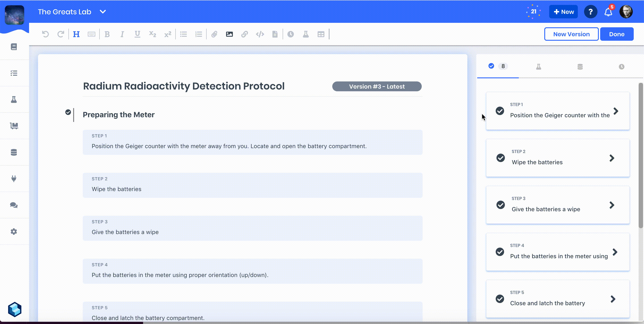644x324 pixels.
Task: Insert an image using toolbar icon
Action: (229, 34)
